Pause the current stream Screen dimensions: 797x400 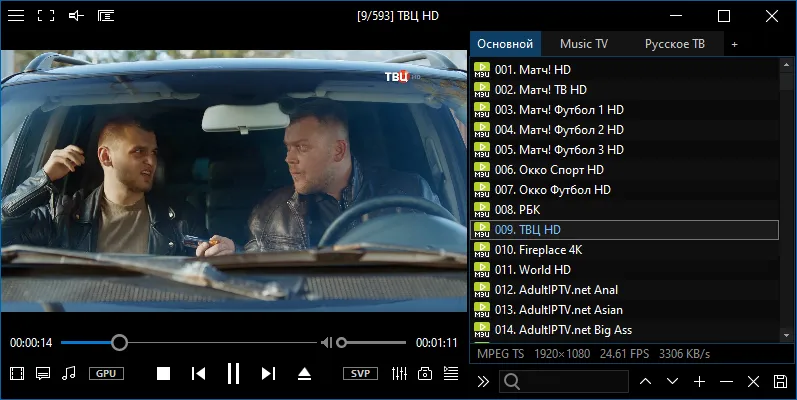233,374
